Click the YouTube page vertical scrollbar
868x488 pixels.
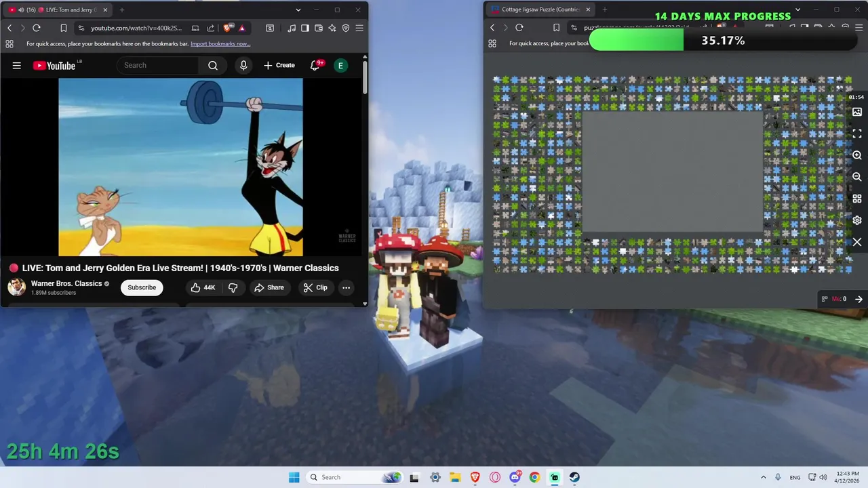coord(365,78)
